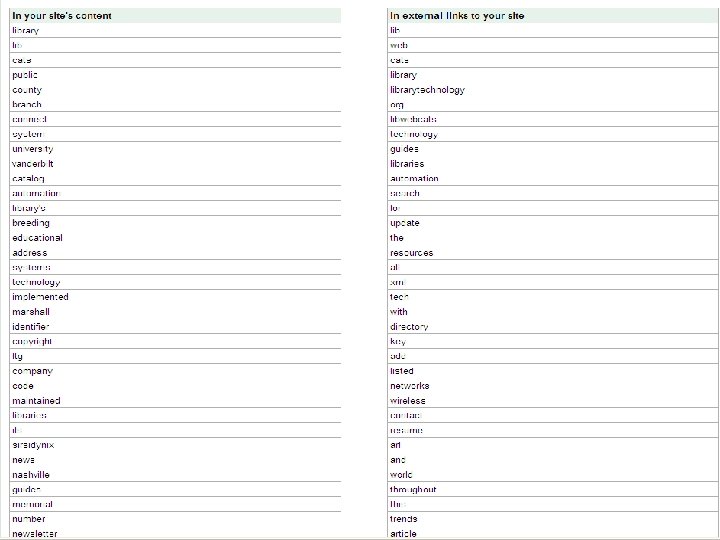Select the 'company' keyword
This screenshot has width=720, height=540.
[33, 371]
